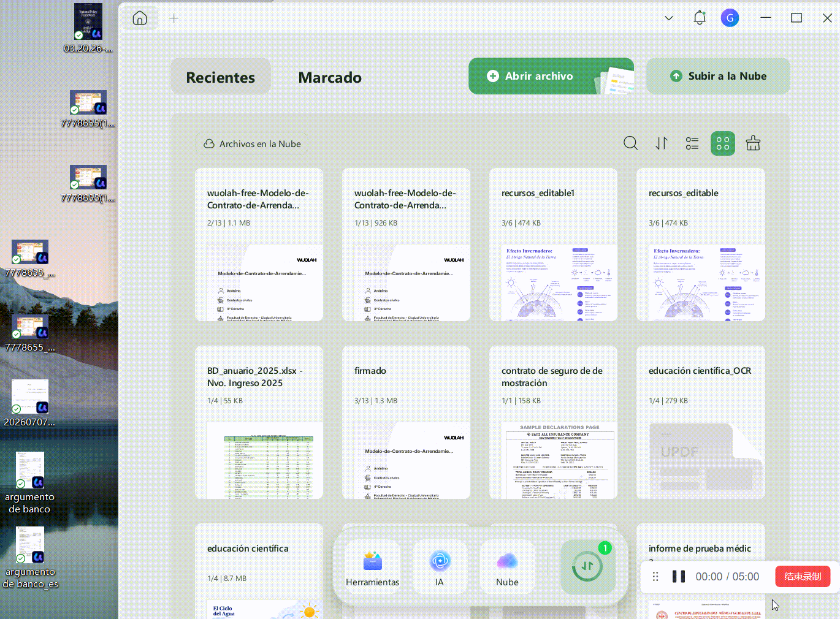
Task: Pause the screen recording
Action: (x=679, y=577)
